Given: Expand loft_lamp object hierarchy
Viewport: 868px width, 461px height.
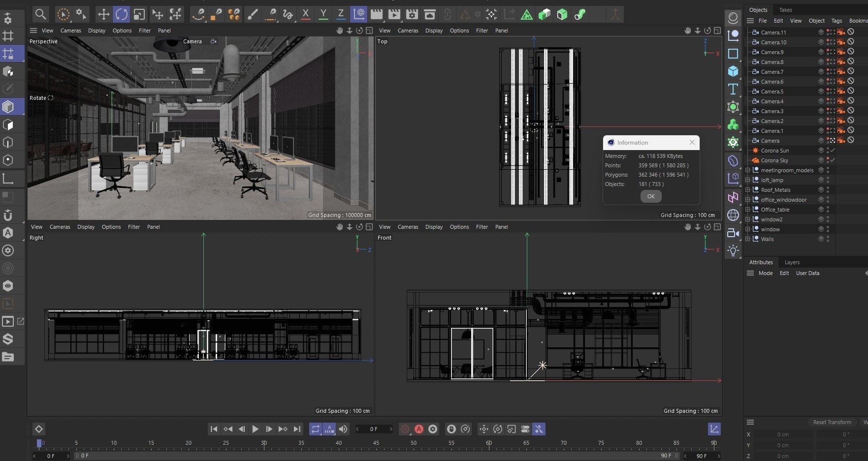Looking at the screenshot, I should click(x=748, y=180).
